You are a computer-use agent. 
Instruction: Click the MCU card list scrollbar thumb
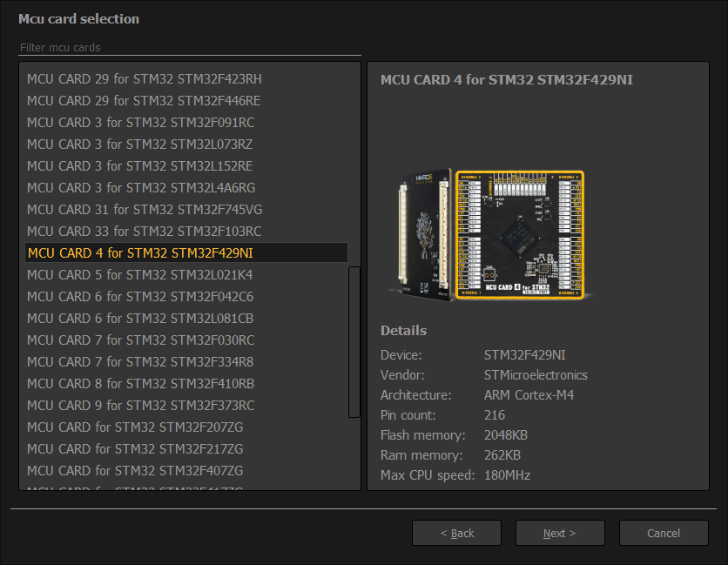(x=354, y=341)
